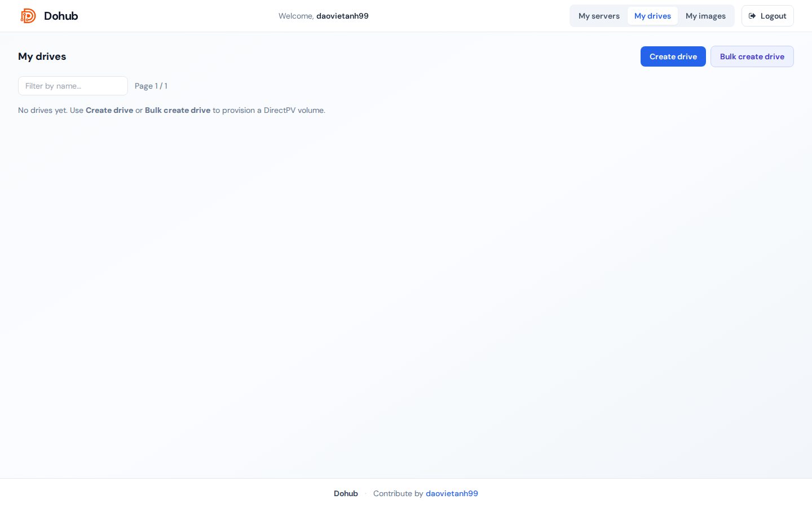Click the Contribute by footer text
Image resolution: width=812 pixels, height=508 pixels.
(398, 493)
